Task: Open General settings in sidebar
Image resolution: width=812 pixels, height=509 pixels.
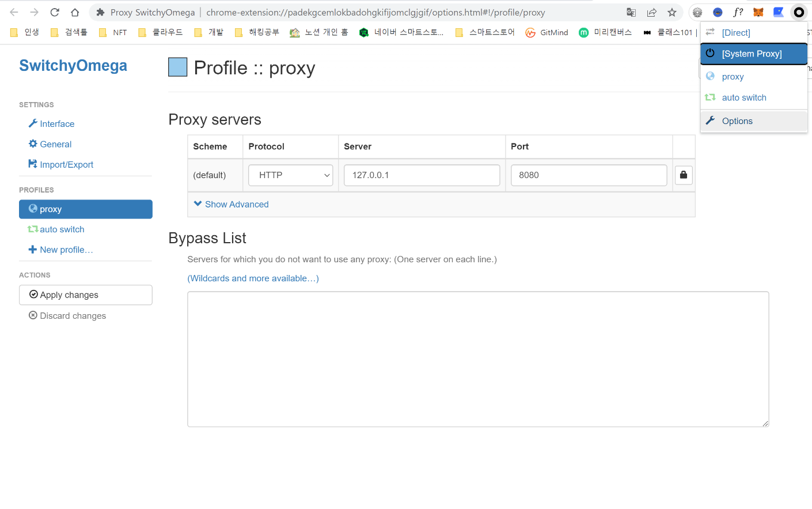Action: pyautogui.click(x=50, y=144)
